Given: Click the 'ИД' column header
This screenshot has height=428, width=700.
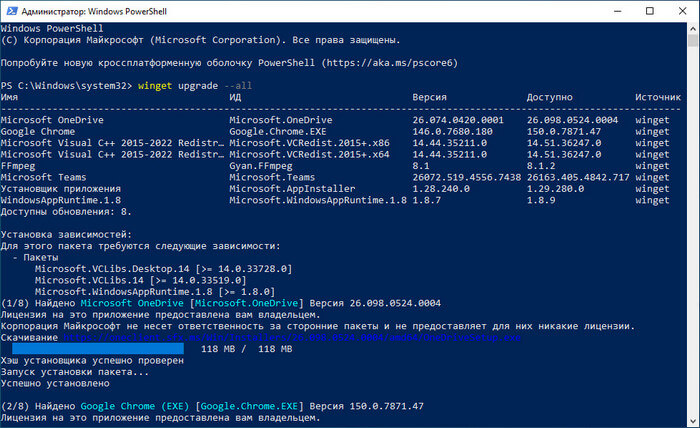Looking at the screenshot, I should [235, 97].
